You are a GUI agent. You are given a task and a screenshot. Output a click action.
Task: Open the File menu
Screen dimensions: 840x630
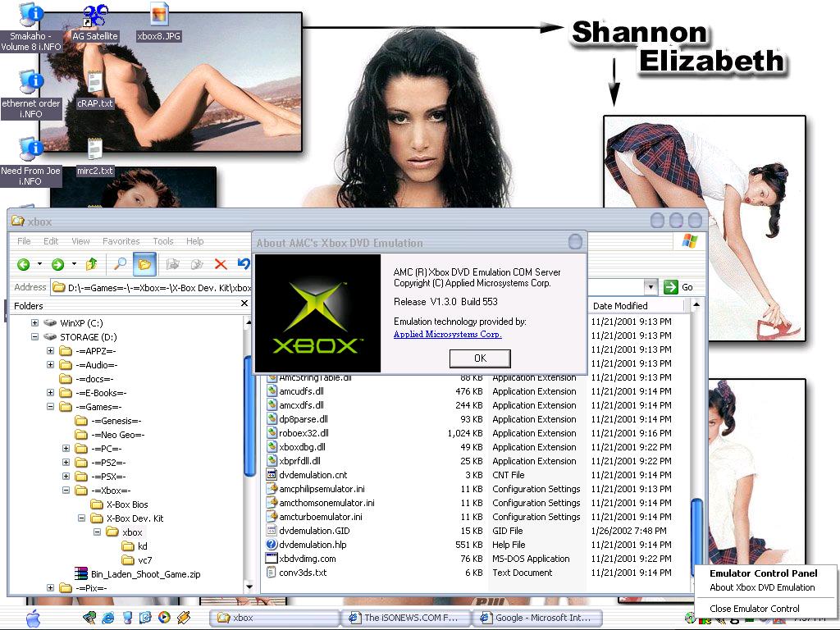coord(24,241)
